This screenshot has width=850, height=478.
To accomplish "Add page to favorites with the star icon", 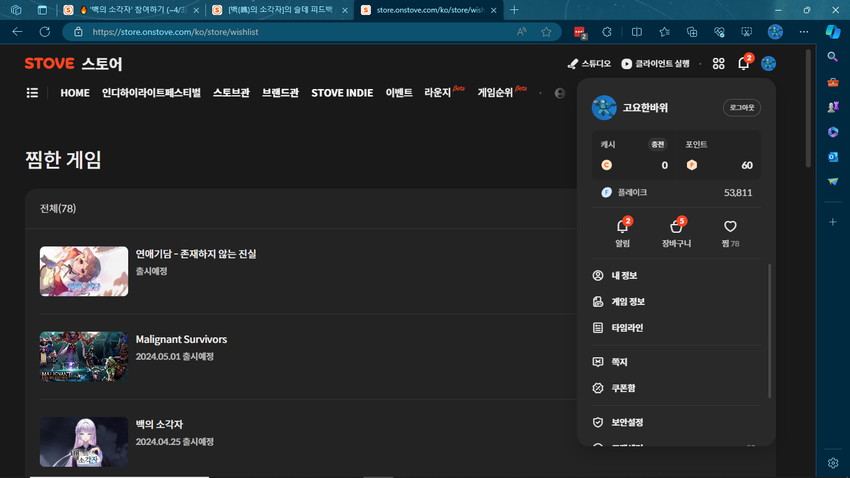I will coord(546,32).
